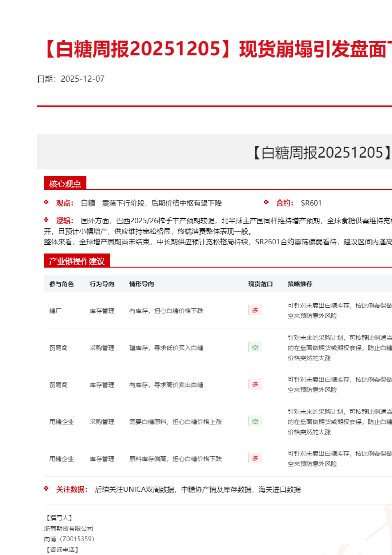The image size is (392, 555).
Task: Click the 浙商期货有限公司 company name
Action: (x=69, y=528)
